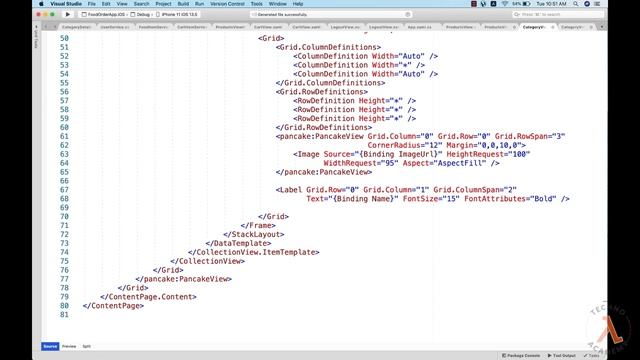The width and height of the screenshot is (640, 360).
Task: Click 'Margin="0,0,10,0"' on line 62
Action: coord(484,145)
